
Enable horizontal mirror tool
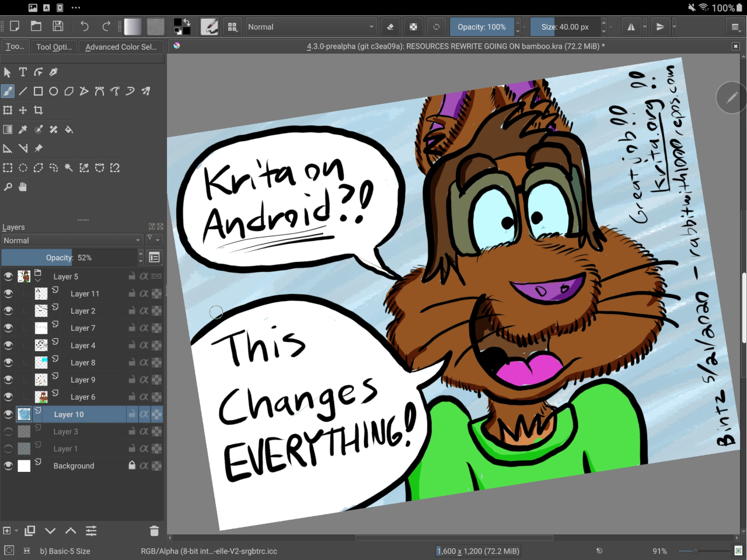tap(631, 27)
